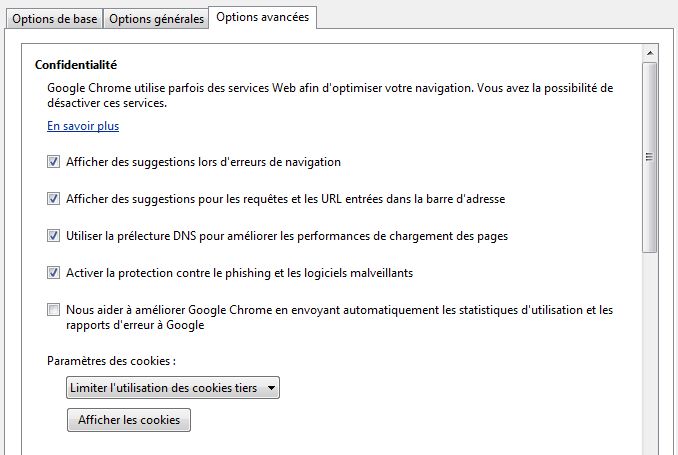This screenshot has width=678, height=455.
Task: Click the Confidentialité section heading
Action: pos(76,65)
